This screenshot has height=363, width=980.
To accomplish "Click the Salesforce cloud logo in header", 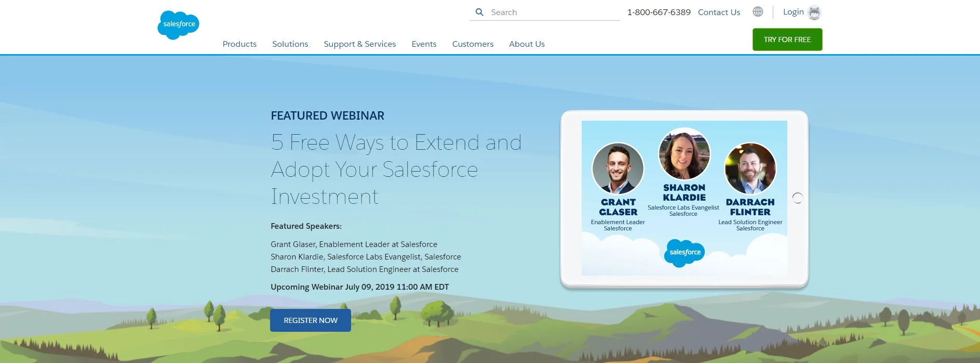I will point(178,25).
